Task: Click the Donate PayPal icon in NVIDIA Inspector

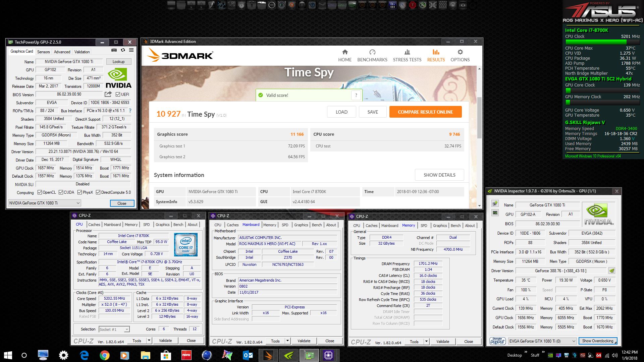Action: [x=497, y=341]
